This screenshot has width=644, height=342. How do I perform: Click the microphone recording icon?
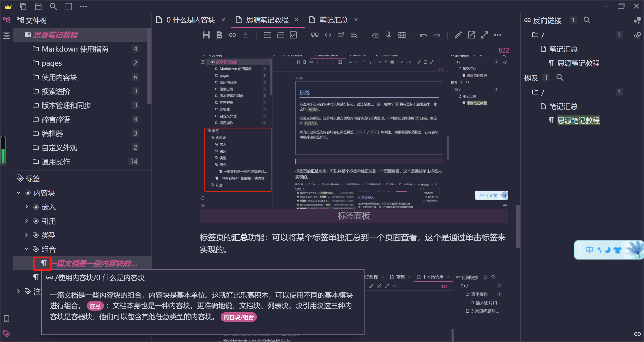click(x=389, y=35)
